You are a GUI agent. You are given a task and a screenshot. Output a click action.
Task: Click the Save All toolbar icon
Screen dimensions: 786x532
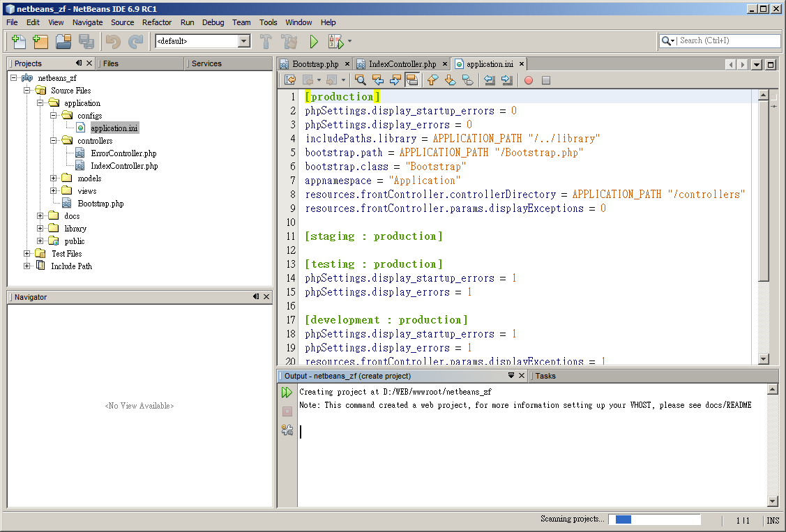(86, 42)
